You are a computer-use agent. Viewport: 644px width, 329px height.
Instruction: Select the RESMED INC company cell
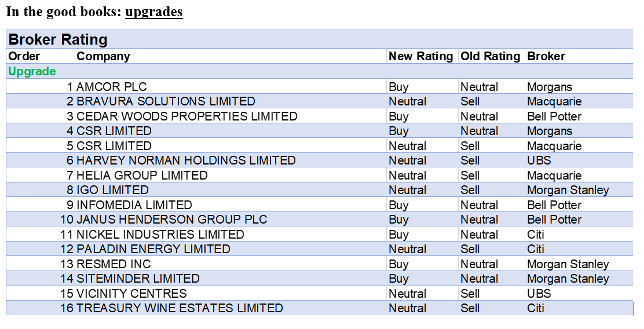pyautogui.click(x=114, y=264)
